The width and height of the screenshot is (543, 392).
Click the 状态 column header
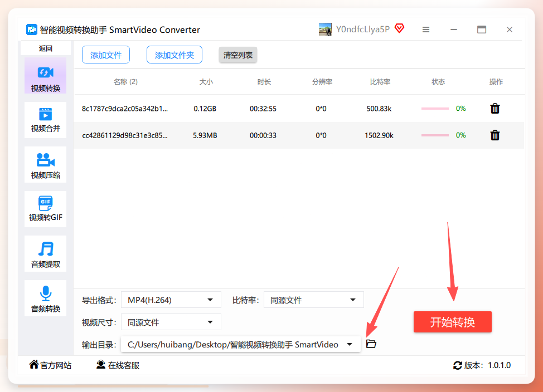click(x=438, y=82)
